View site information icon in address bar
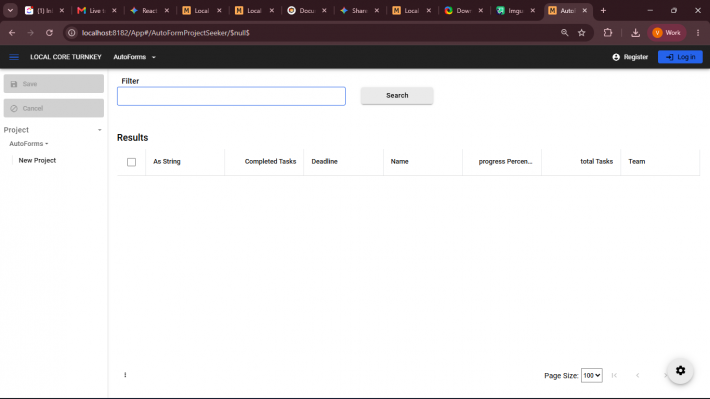 (72, 33)
